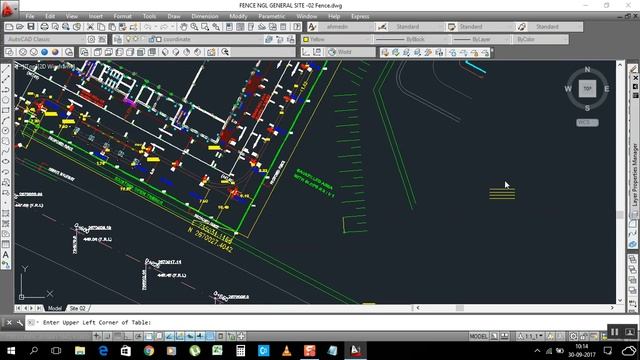Click the Multileader Style icon
The height and width of the screenshot is (360, 640).
pyautogui.click(x=522, y=27)
